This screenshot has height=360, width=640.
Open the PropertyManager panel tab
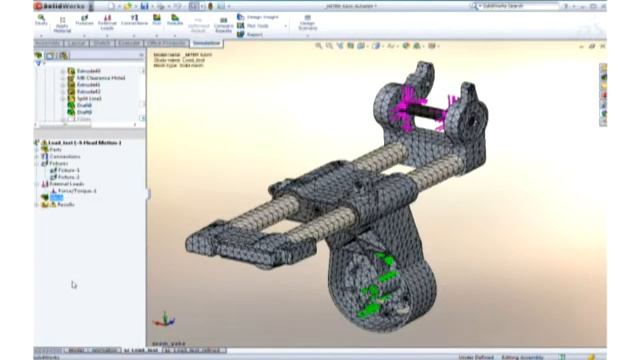[x=50, y=56]
